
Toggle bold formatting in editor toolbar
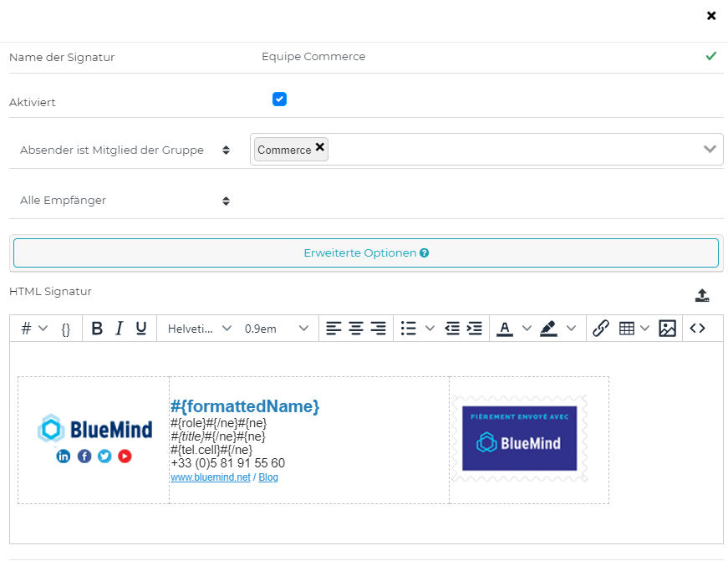point(97,329)
